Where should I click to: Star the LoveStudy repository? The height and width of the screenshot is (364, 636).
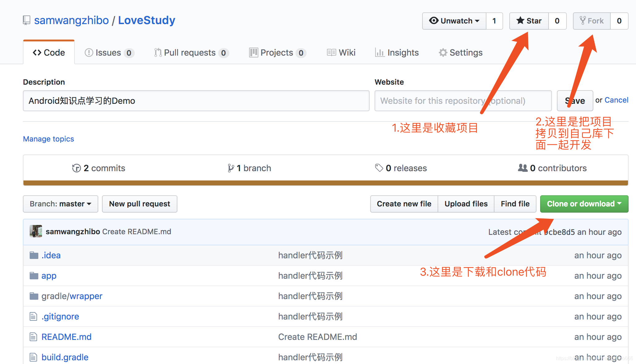(529, 21)
